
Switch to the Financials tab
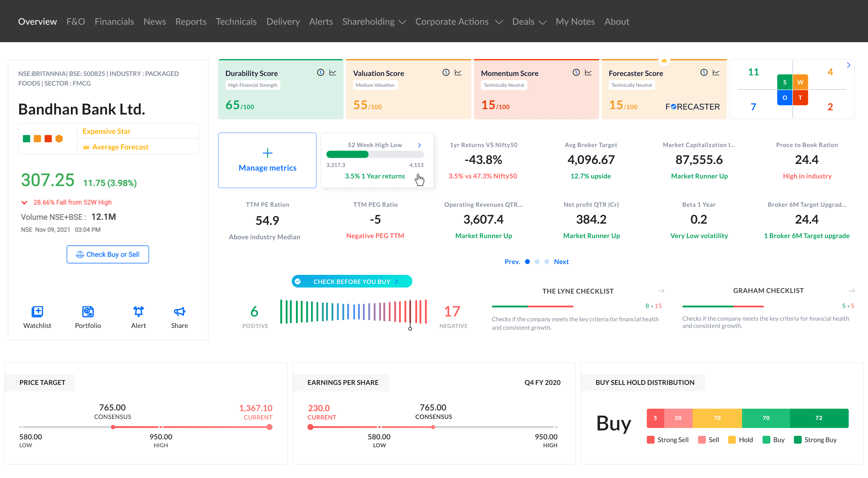114,22
